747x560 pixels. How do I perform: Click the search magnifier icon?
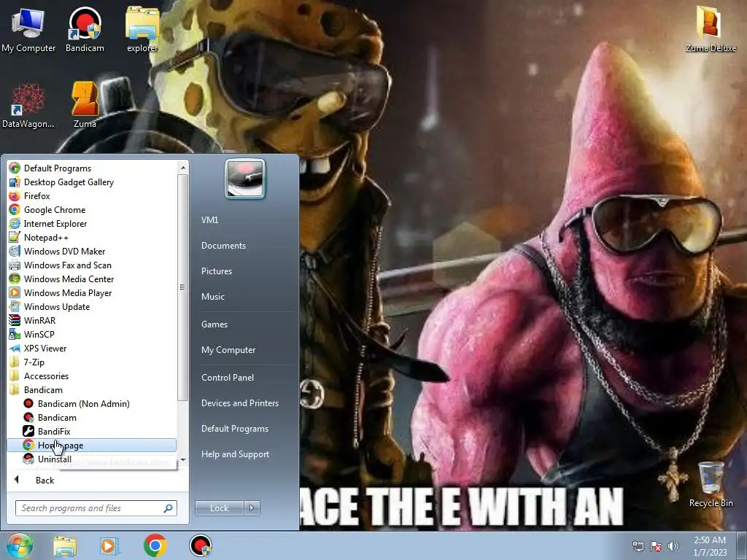(x=169, y=508)
